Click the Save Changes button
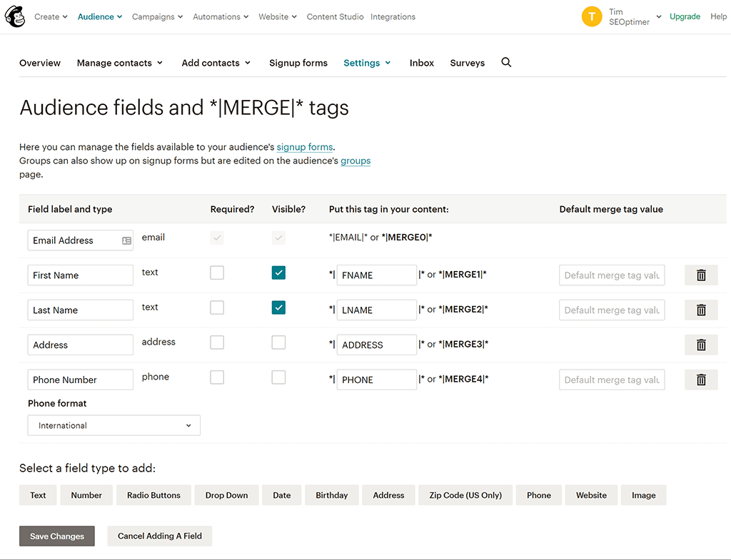Viewport: 731px width, 560px height. click(x=57, y=536)
